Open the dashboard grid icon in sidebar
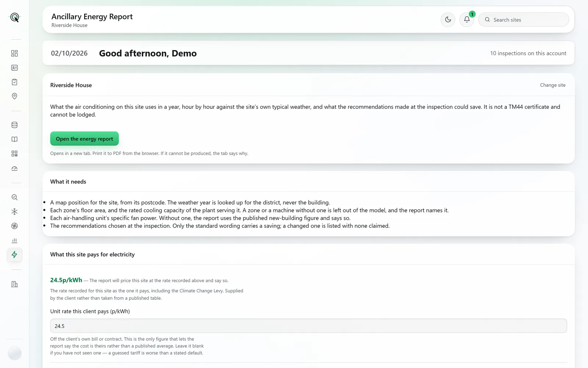This screenshot has width=588, height=368. (x=14, y=53)
